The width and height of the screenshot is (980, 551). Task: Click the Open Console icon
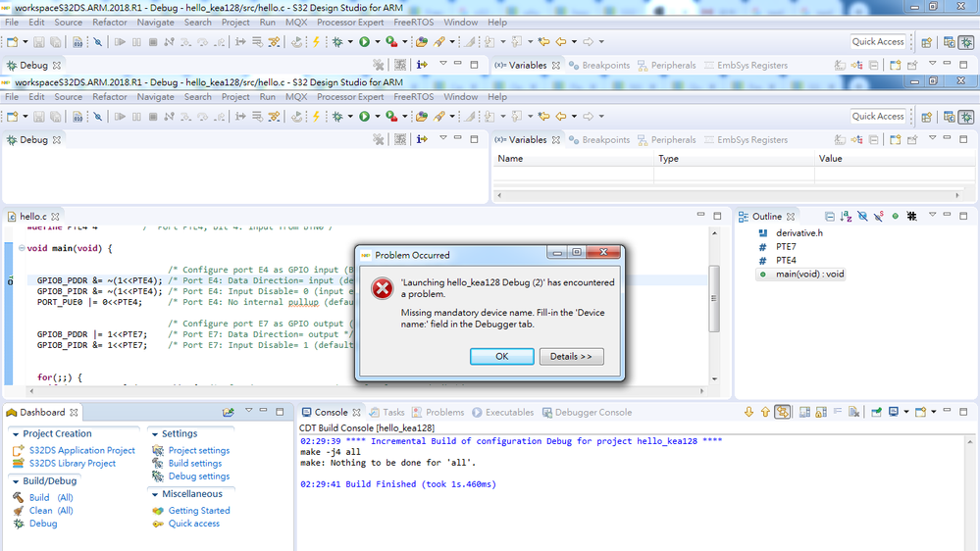point(920,412)
